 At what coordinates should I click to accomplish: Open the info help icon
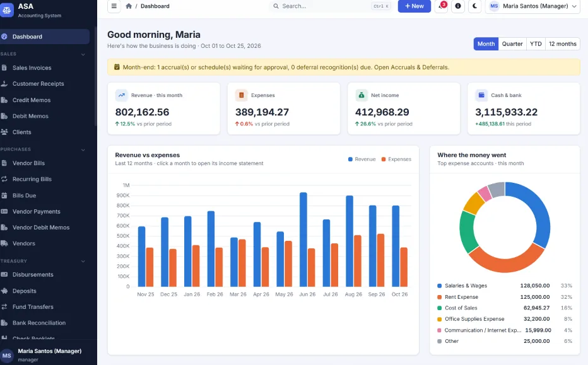(x=458, y=6)
